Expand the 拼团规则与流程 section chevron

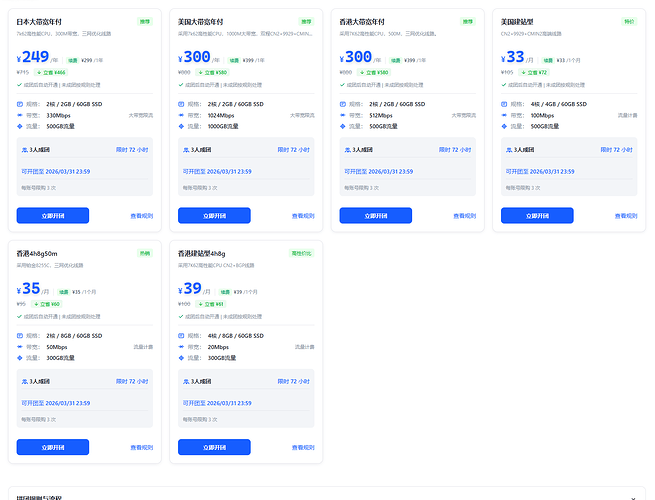pos(633,498)
